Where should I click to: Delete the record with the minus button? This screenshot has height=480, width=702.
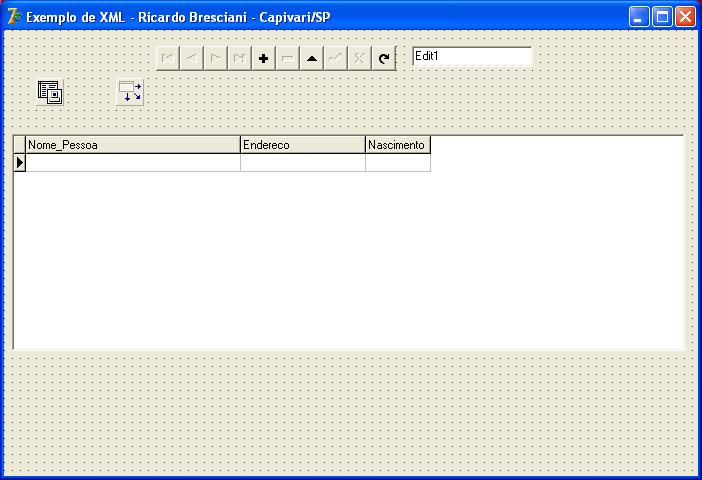pyautogui.click(x=288, y=58)
